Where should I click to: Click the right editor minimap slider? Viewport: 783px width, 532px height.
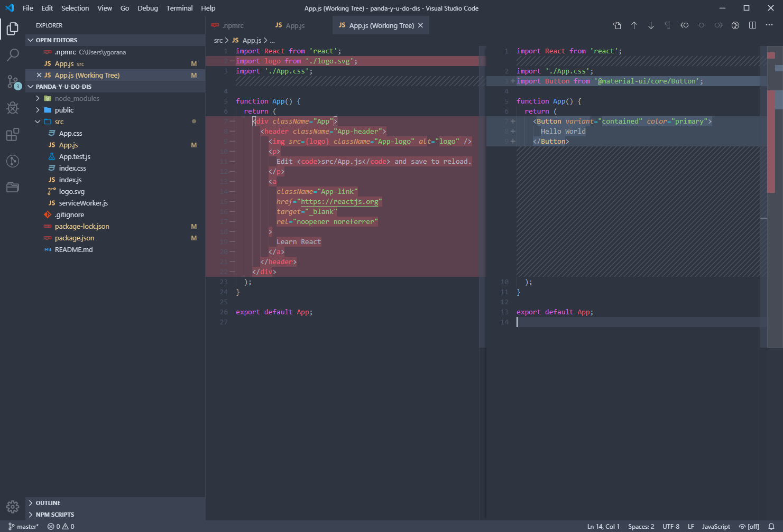click(x=763, y=197)
